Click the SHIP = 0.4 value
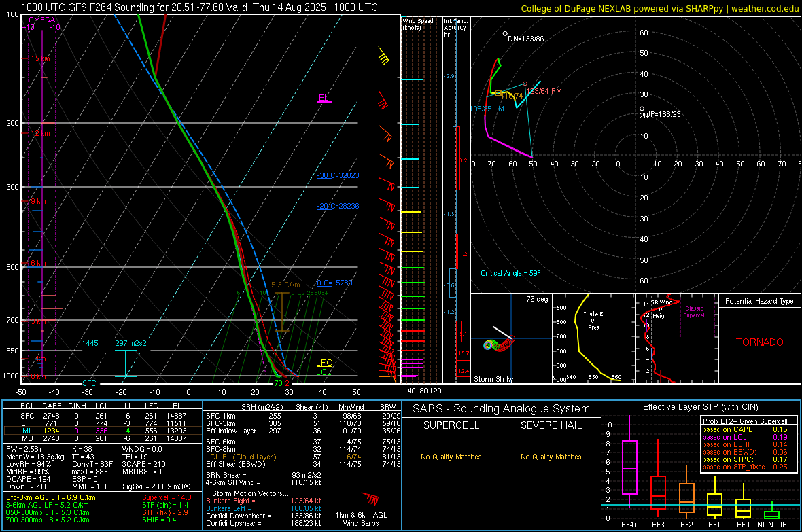 coord(159,520)
